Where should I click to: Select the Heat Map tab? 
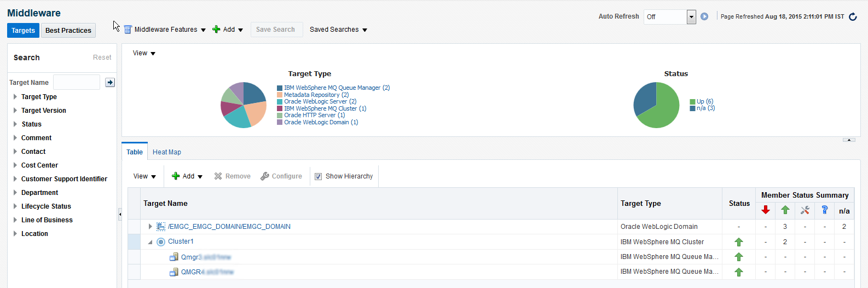pos(167,152)
